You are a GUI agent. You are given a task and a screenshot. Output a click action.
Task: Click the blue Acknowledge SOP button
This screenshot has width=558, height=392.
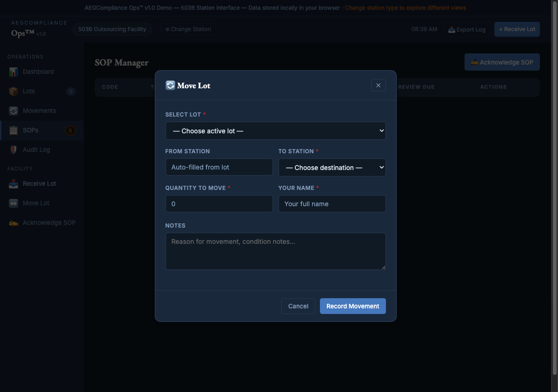(x=502, y=62)
